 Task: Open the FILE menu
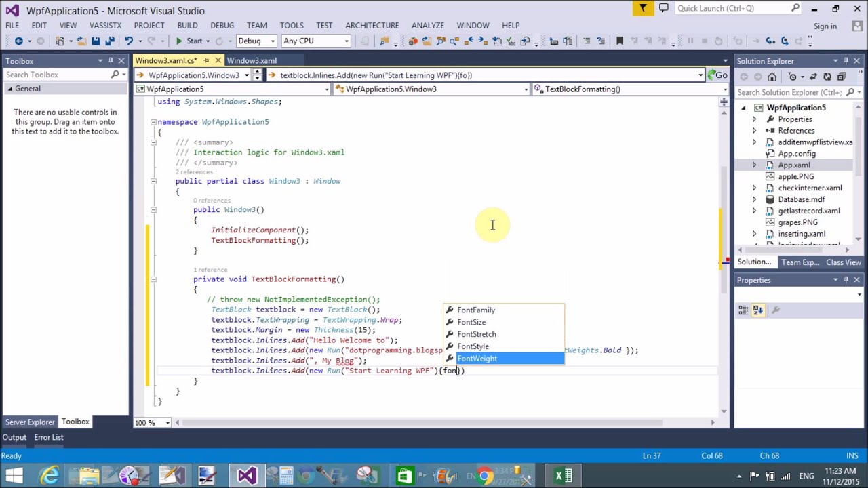pos(12,25)
